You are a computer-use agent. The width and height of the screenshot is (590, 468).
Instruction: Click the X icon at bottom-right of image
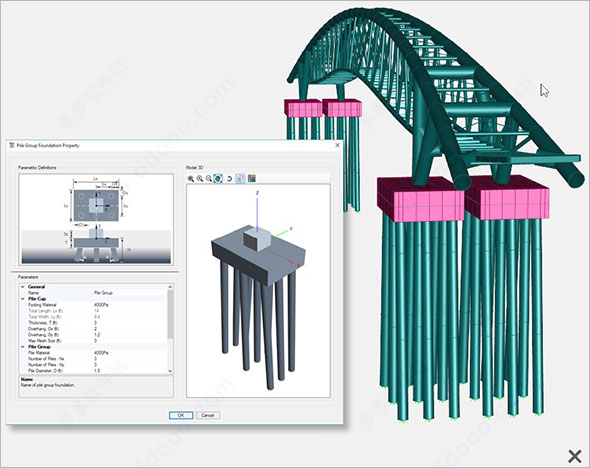pos(575,456)
